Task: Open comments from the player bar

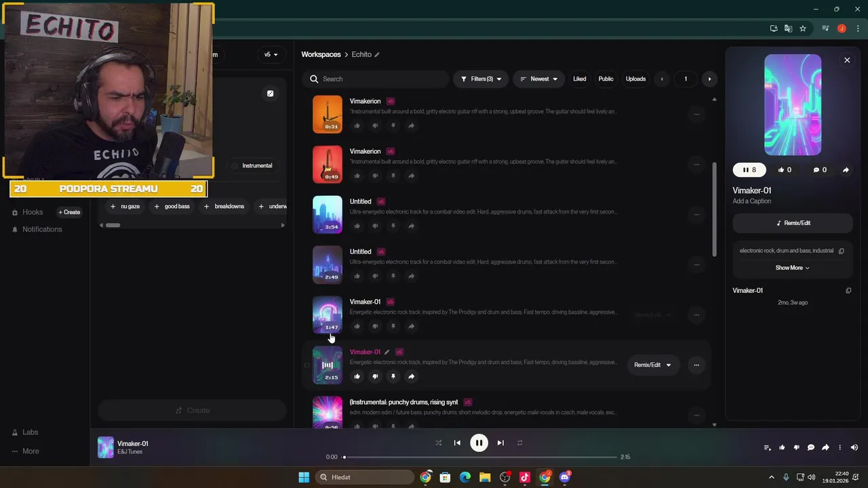Action: pyautogui.click(x=810, y=447)
